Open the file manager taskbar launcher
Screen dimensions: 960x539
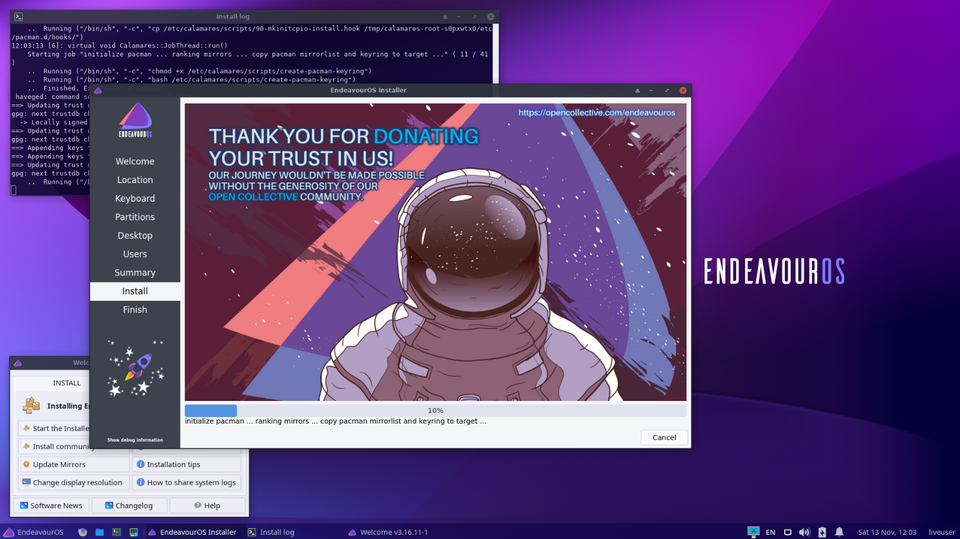pos(101,532)
